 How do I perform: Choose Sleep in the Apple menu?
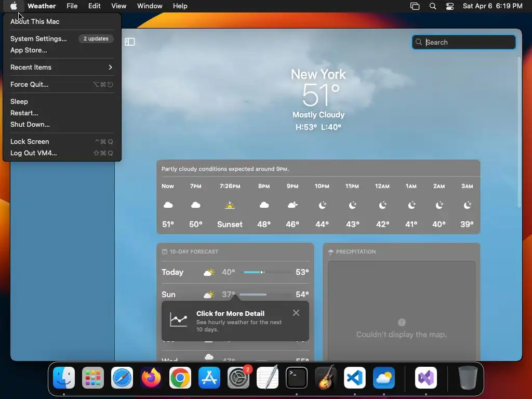pos(62,101)
